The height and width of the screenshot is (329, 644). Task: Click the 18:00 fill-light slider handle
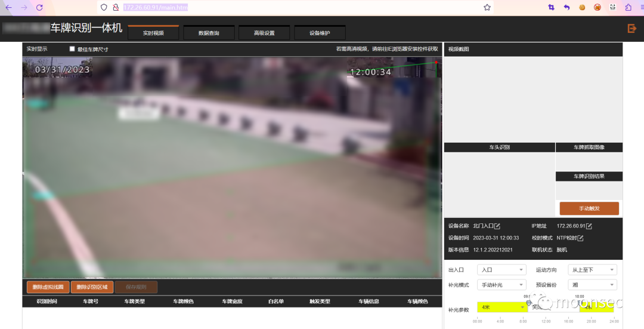click(x=580, y=302)
